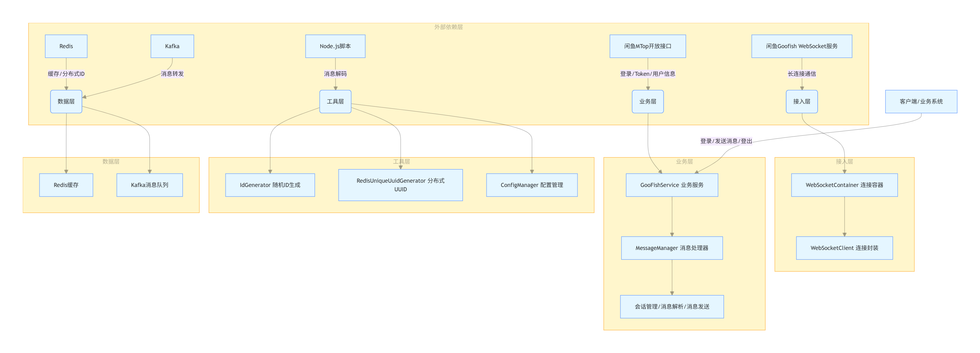Select the 客户端/业务系统 node
Viewport: 980px width, 353px height.
point(921,102)
